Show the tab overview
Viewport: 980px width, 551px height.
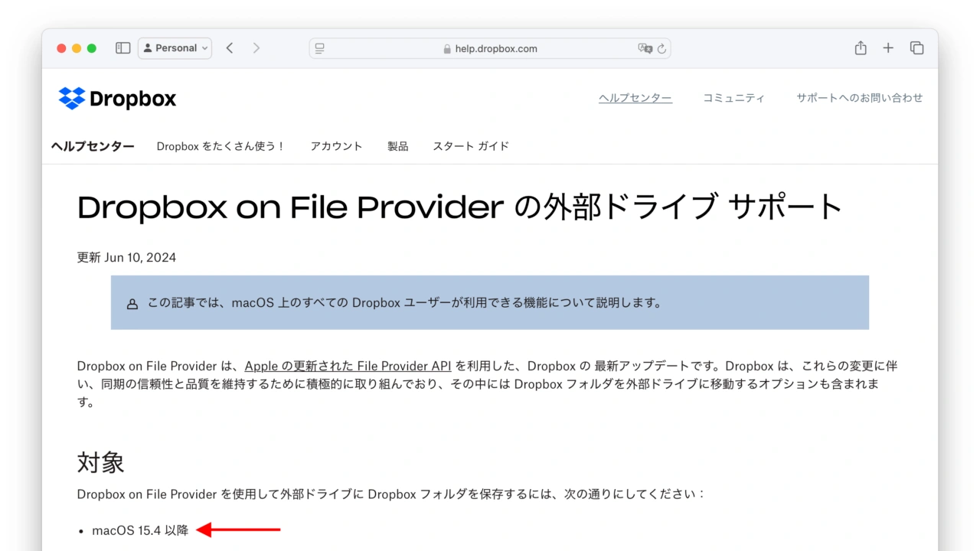pyautogui.click(x=916, y=48)
